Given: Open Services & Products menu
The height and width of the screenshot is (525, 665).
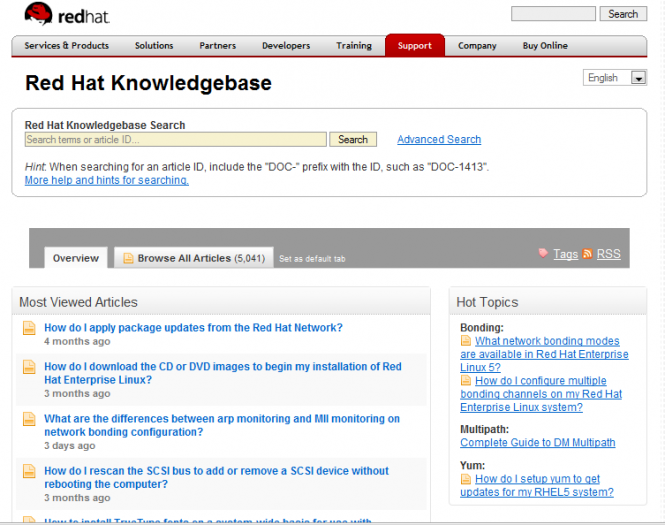Looking at the screenshot, I should pyautogui.click(x=67, y=45).
